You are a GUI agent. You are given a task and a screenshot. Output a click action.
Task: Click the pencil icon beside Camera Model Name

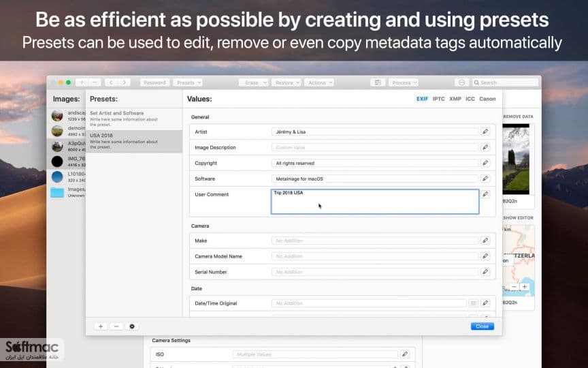tap(485, 256)
